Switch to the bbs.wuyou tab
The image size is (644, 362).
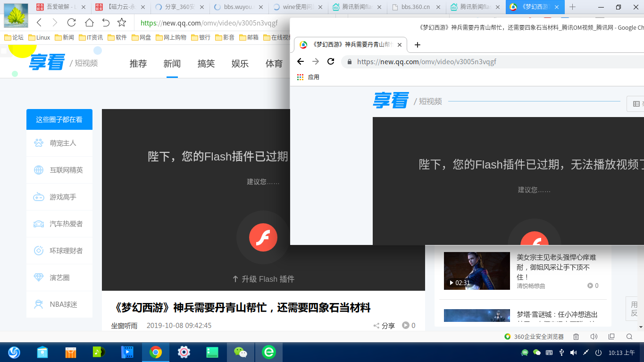pos(239,7)
